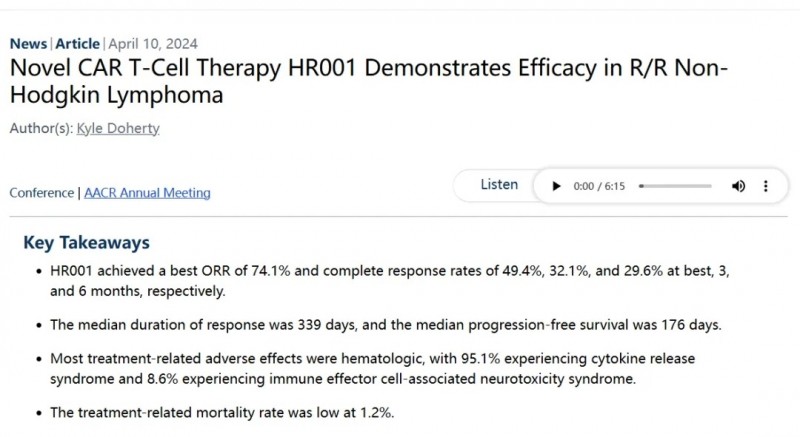
Task: Select the cytokine release syndrome takeaway
Action: [x=372, y=369]
